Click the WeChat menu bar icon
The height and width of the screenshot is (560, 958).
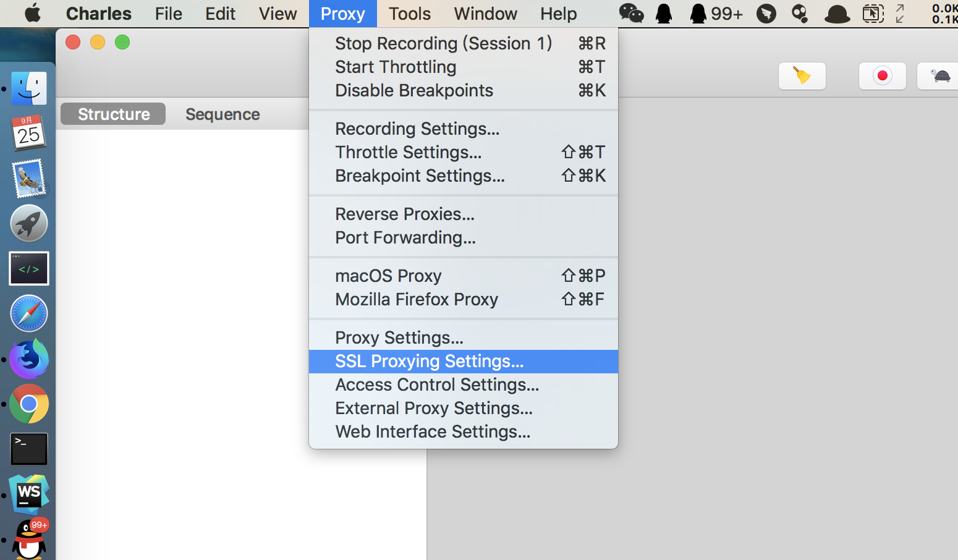(x=631, y=13)
